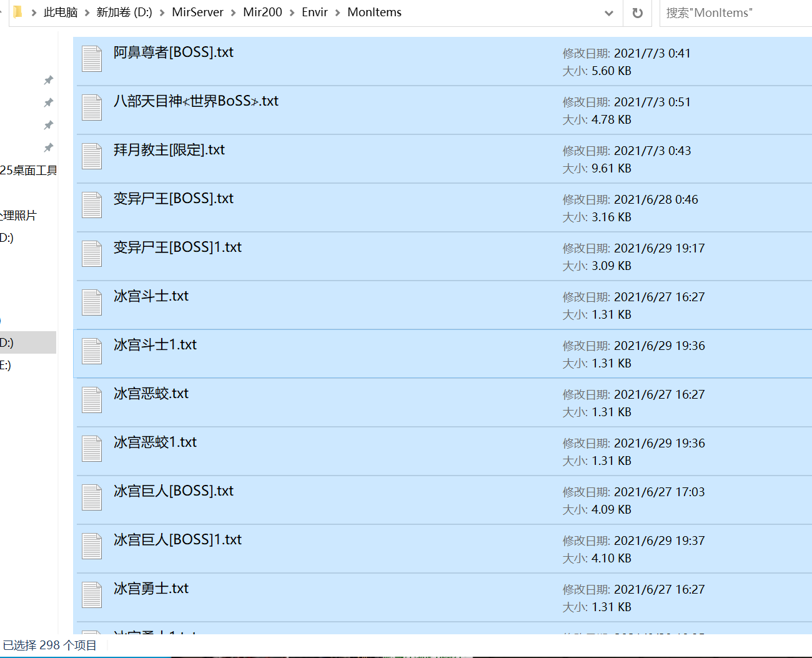Screen dimensions: 812x658
Task: Open Mir200 folder from breadcrumb
Action: point(262,12)
